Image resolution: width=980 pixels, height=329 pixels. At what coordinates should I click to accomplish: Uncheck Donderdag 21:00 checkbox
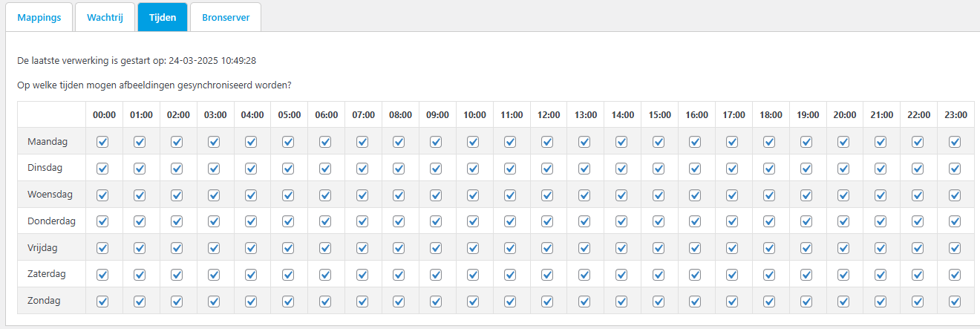point(881,221)
